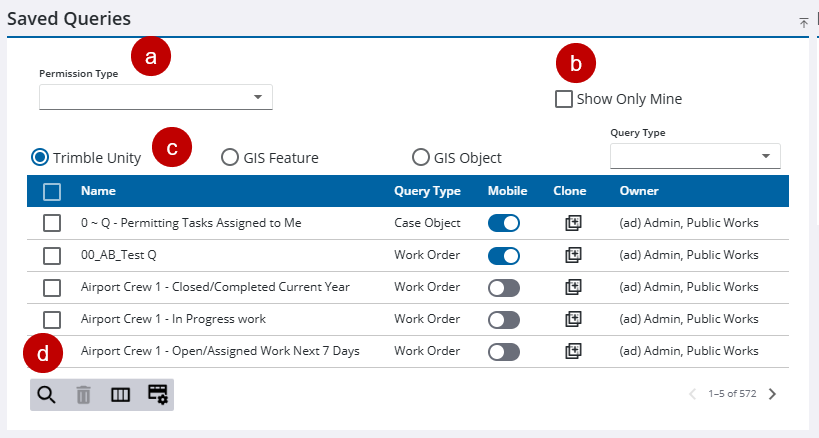Go to previous page of results
819x438 pixels.
click(x=693, y=394)
